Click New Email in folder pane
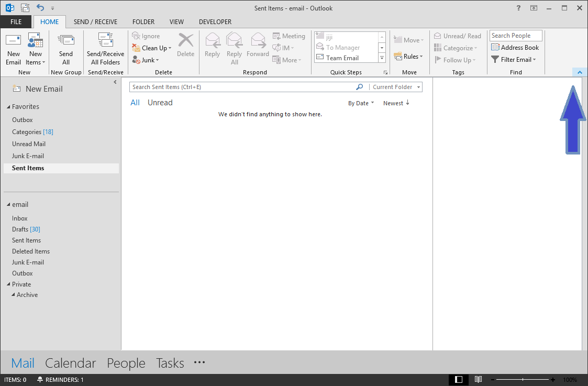The height and width of the screenshot is (386, 588). coord(38,89)
